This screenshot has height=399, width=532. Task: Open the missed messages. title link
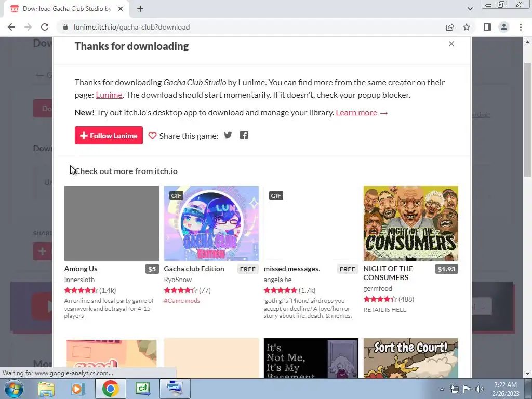click(x=292, y=269)
